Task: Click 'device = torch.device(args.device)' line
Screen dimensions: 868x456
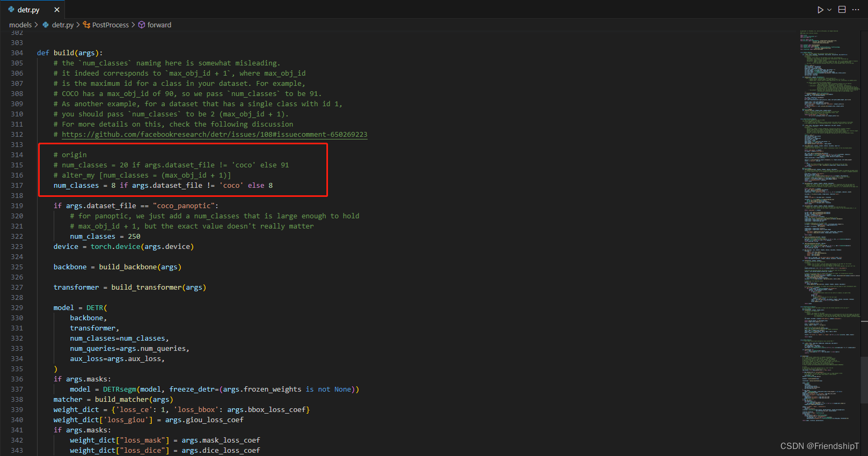Action: pos(123,247)
